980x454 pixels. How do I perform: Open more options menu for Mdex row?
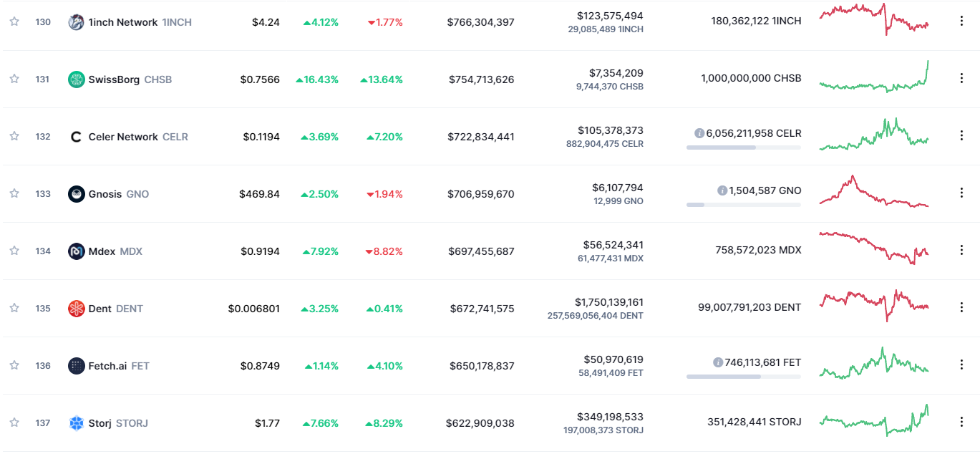point(961,250)
